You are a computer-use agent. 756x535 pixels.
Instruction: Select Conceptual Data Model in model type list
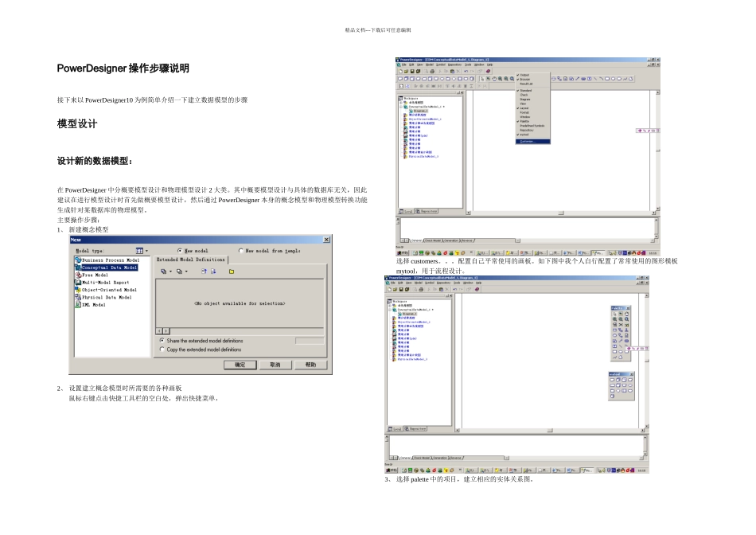pyautogui.click(x=106, y=267)
